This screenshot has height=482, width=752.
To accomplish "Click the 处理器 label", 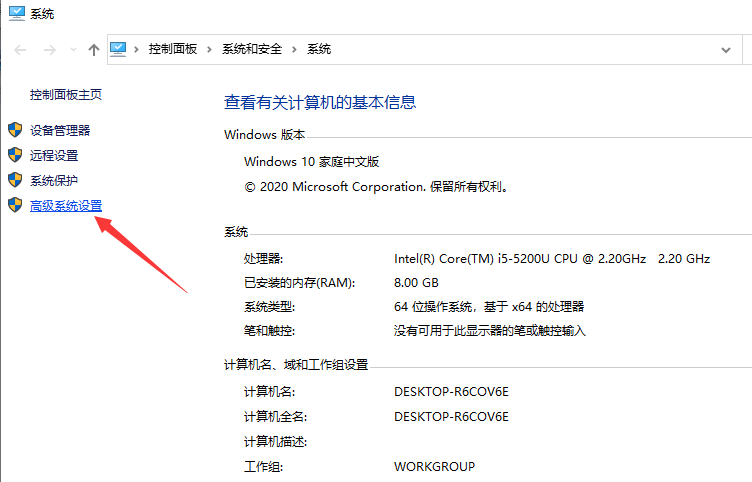I will tap(263, 259).
